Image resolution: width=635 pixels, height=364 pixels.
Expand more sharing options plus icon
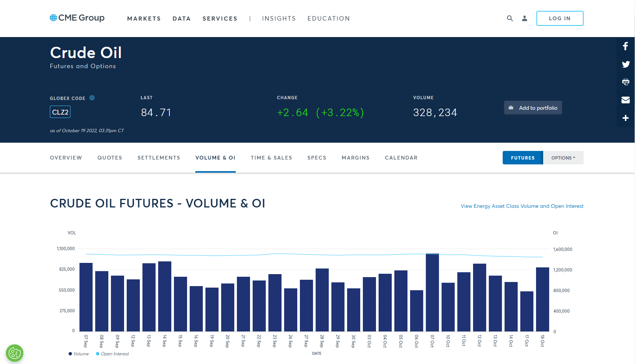coord(626,118)
